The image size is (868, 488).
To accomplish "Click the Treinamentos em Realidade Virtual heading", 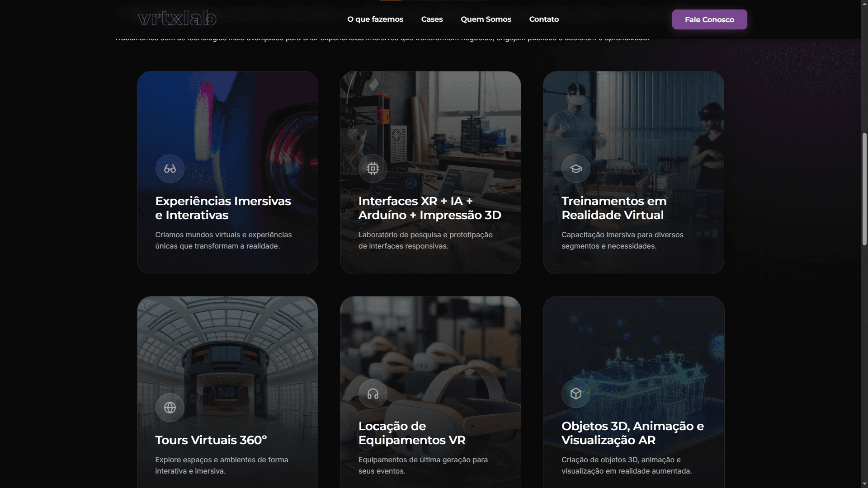I will tap(614, 208).
